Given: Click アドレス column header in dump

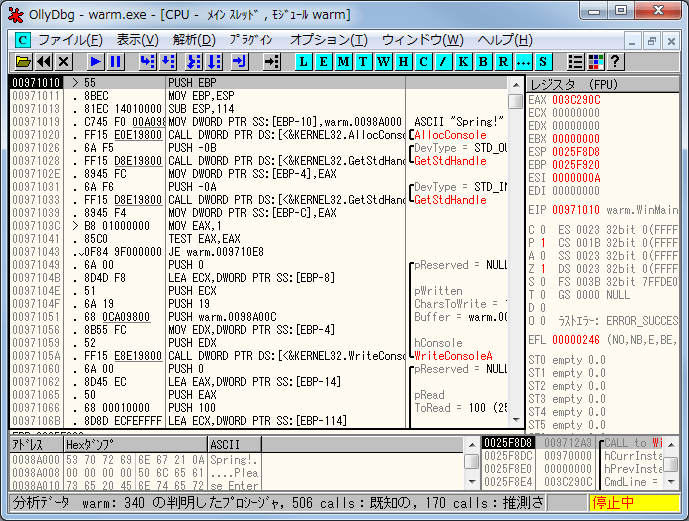Looking at the screenshot, I should click(36, 445).
